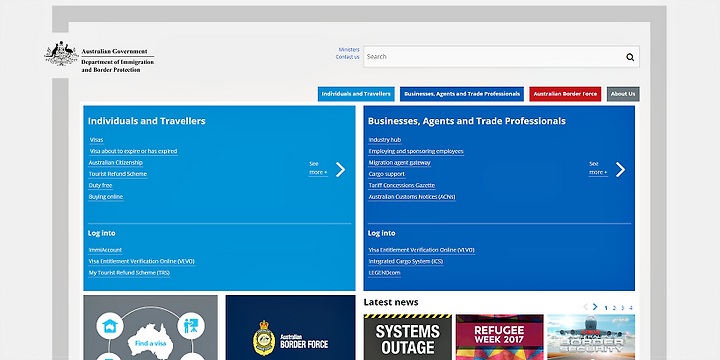Open the LEGENDcom link
This screenshot has height=360, width=720.
click(384, 273)
